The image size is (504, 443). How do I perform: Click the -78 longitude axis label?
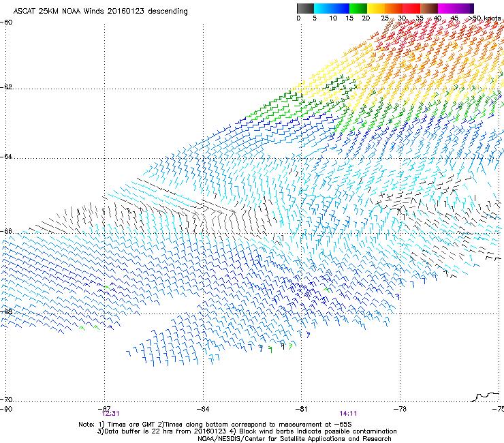[x=400, y=409]
